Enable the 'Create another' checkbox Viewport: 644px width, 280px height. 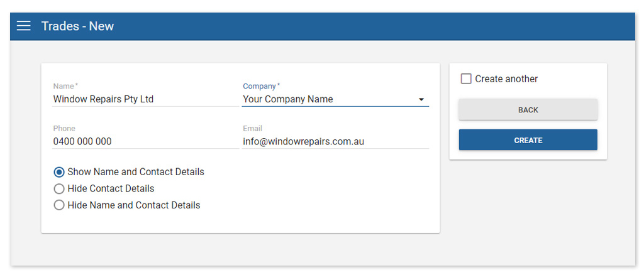[466, 79]
